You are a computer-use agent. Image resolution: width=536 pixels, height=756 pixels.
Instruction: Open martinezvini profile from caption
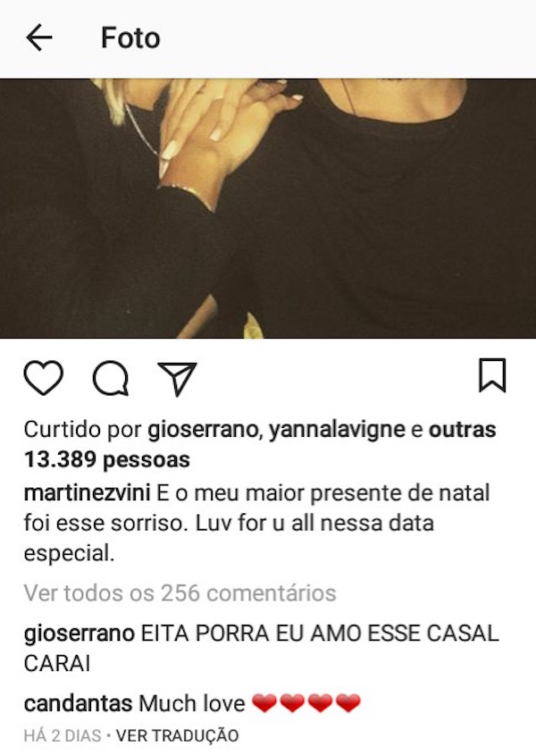[87, 492]
